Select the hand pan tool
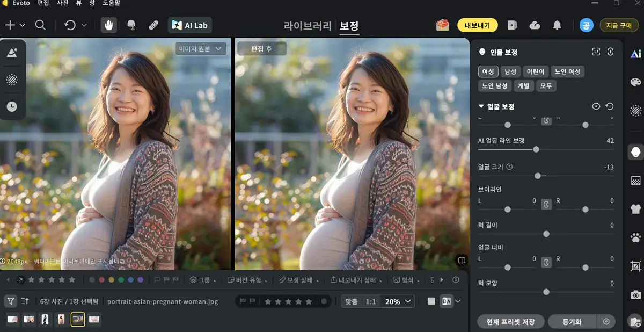Screen dimensions: 644x332 (109, 25)
